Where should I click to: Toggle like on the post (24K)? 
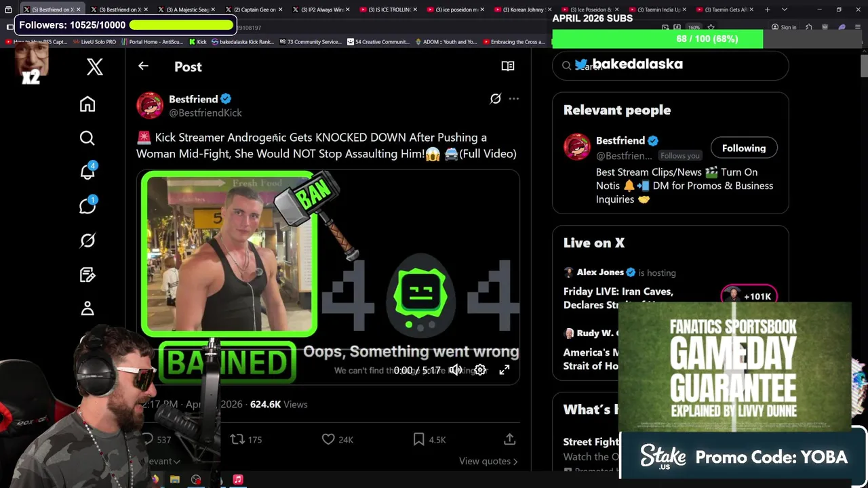(337, 439)
